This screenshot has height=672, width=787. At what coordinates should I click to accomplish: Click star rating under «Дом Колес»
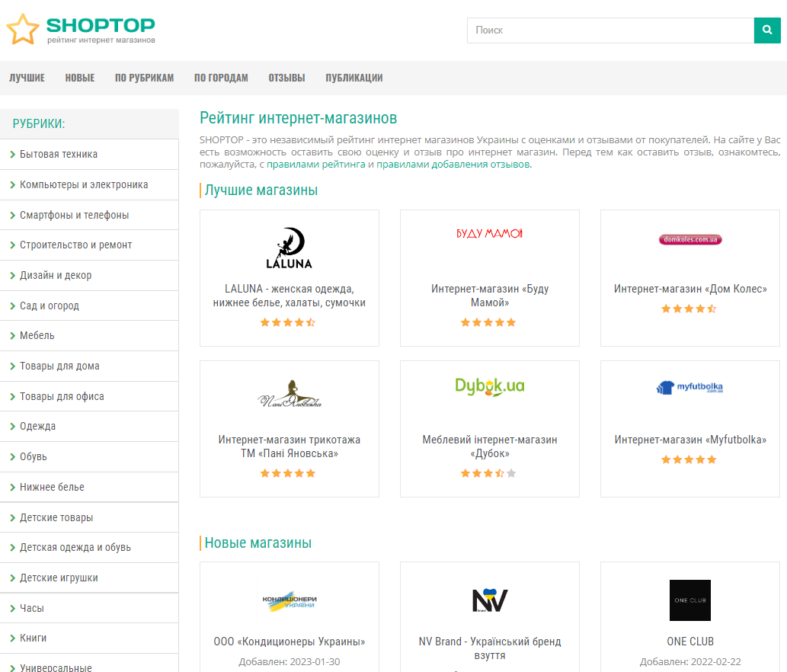[689, 309]
